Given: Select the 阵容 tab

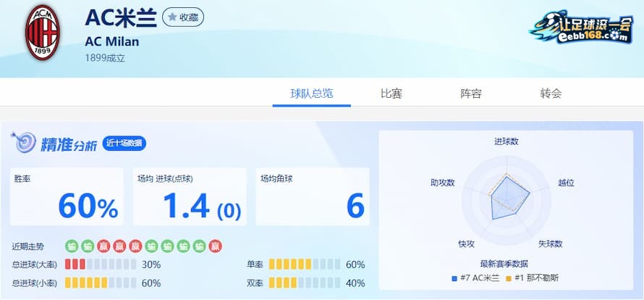Looking at the screenshot, I should point(471,93).
